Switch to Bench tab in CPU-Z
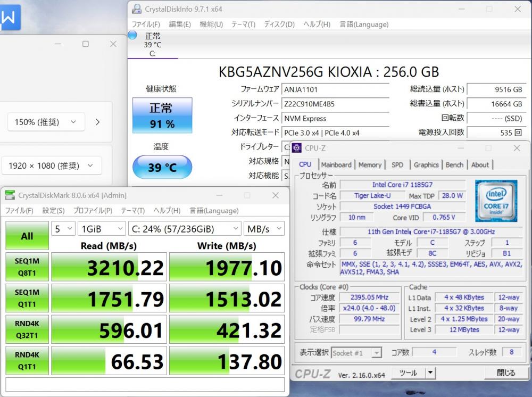 point(454,165)
